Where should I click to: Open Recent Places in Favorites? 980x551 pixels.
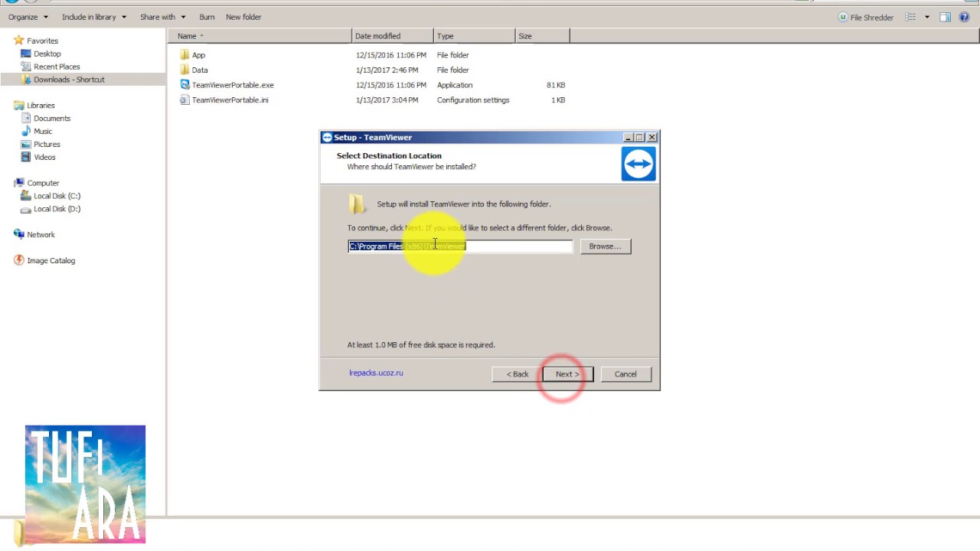coord(57,67)
